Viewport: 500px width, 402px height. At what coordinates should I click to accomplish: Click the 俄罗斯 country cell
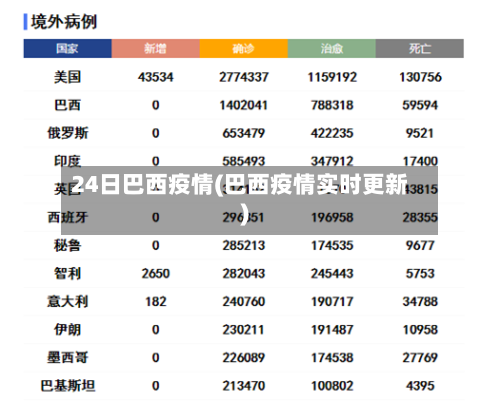coord(68,133)
